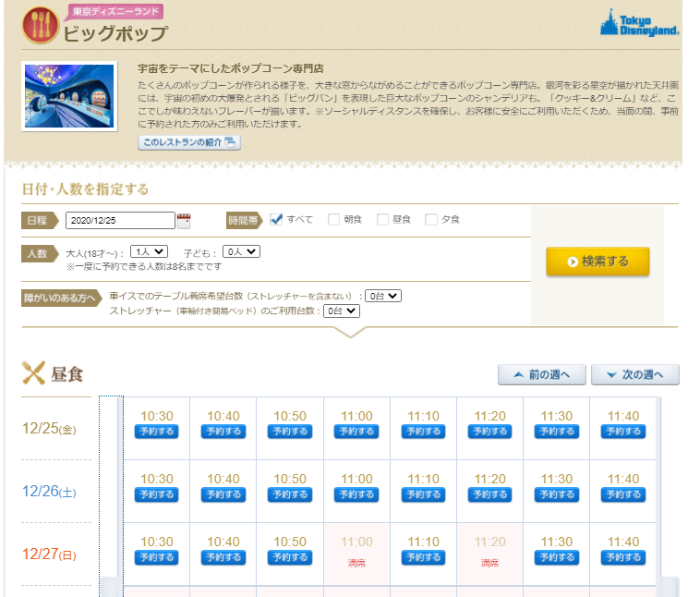The height and width of the screenshot is (597, 700).
Task: Click the crossed utensils 昼食 icon
Action: tap(34, 372)
